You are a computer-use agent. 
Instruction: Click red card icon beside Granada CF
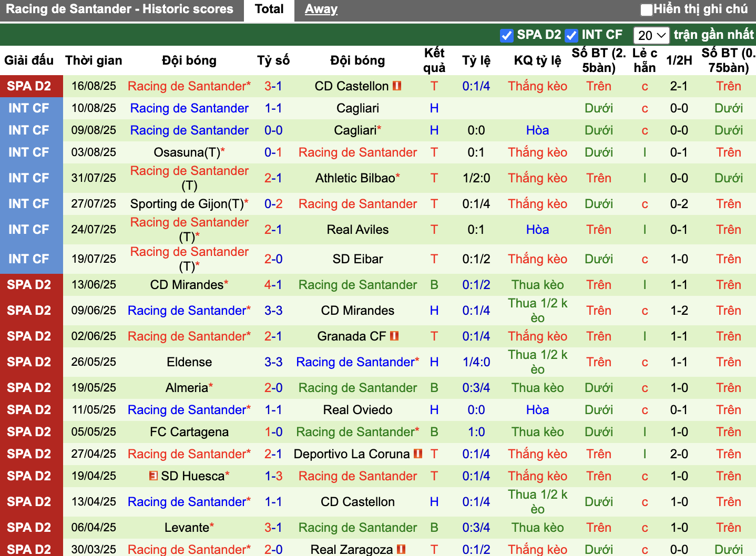(x=394, y=336)
